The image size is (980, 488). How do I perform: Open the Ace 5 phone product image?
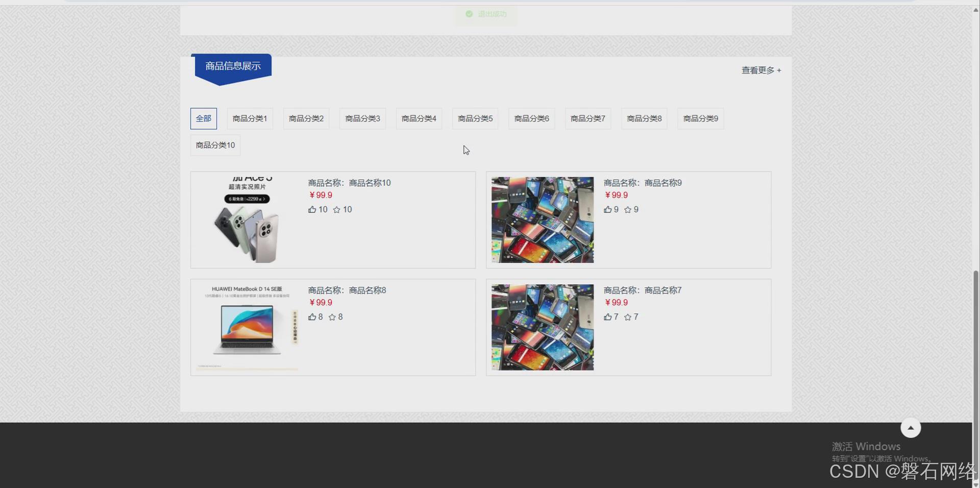tap(247, 220)
